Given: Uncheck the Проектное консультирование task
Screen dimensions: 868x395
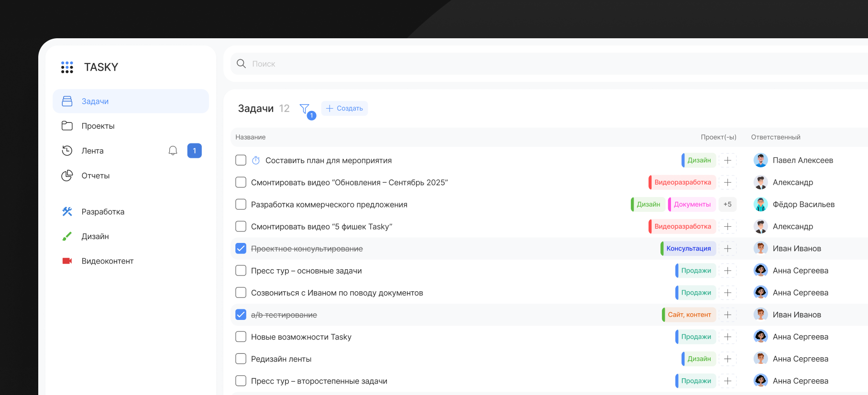Looking at the screenshot, I should coord(241,248).
